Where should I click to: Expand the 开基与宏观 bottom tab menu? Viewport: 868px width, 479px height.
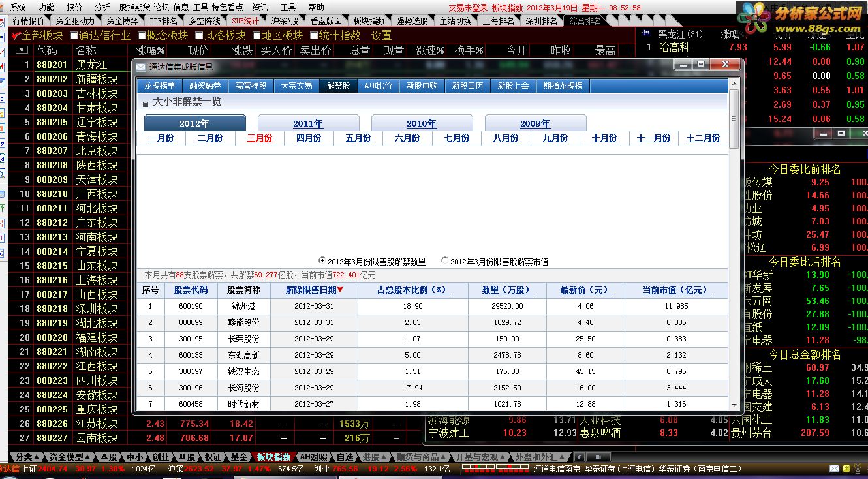coord(480,457)
